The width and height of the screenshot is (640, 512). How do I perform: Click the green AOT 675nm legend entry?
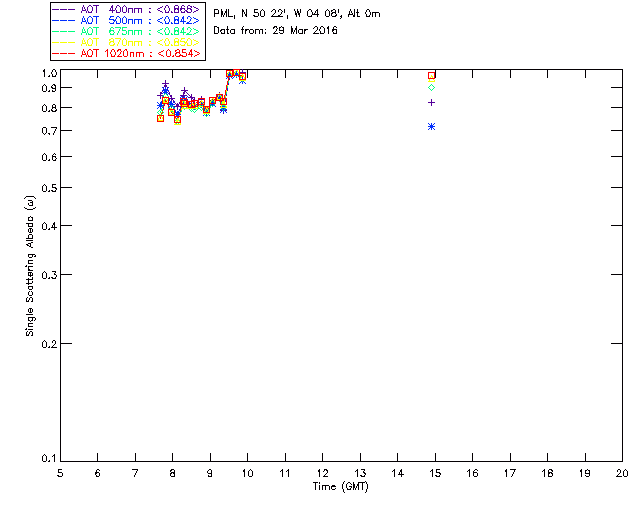click(126, 31)
